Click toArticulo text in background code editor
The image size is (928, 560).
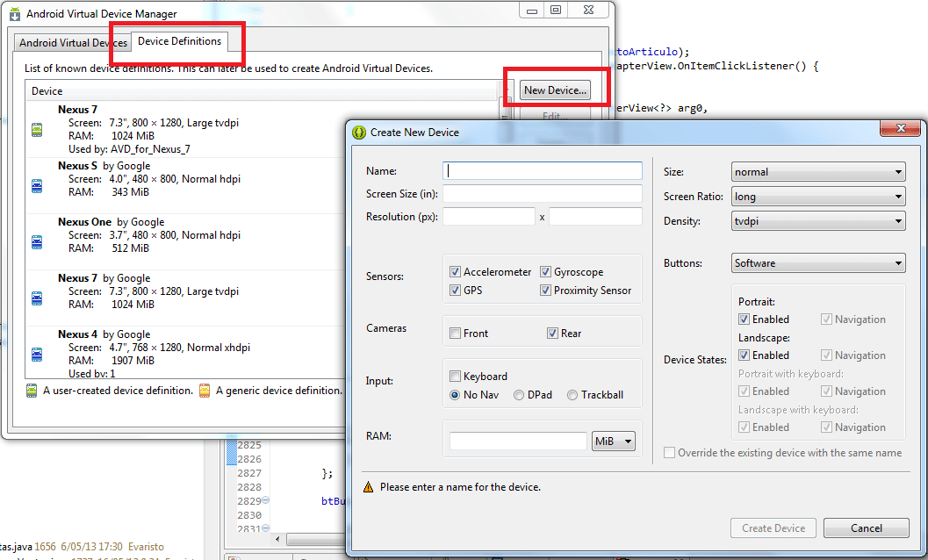pyautogui.click(x=647, y=52)
